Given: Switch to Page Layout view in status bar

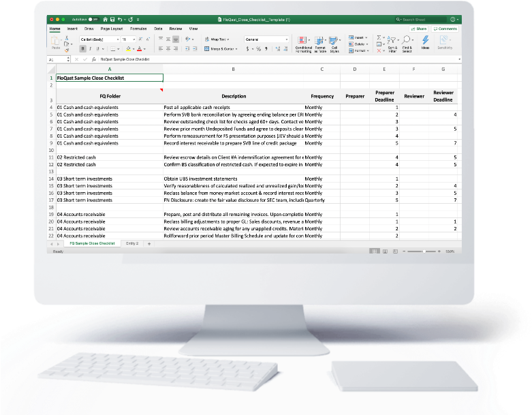Looking at the screenshot, I should 385,251.
